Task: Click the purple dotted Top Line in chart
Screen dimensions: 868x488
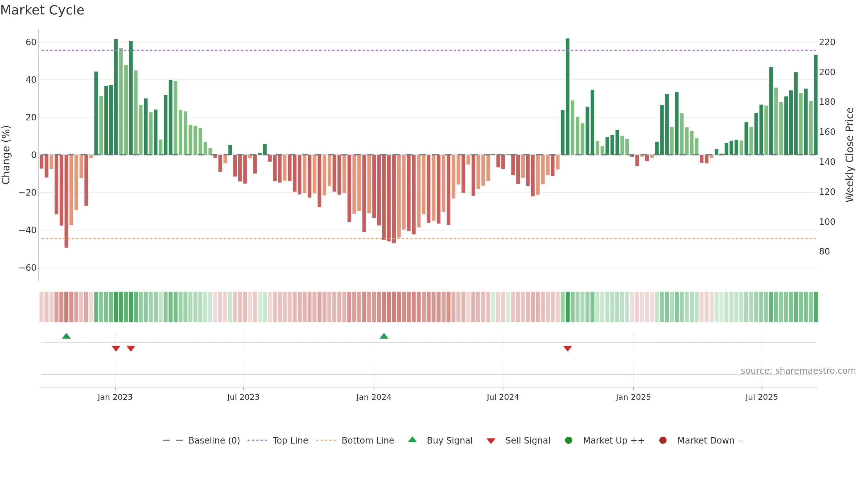Action: 429,50
